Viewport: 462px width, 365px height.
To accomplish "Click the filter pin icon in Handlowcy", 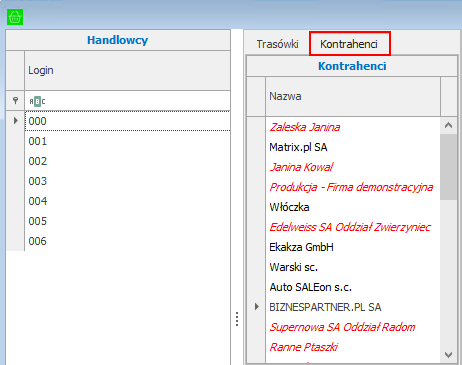I will (x=15, y=100).
